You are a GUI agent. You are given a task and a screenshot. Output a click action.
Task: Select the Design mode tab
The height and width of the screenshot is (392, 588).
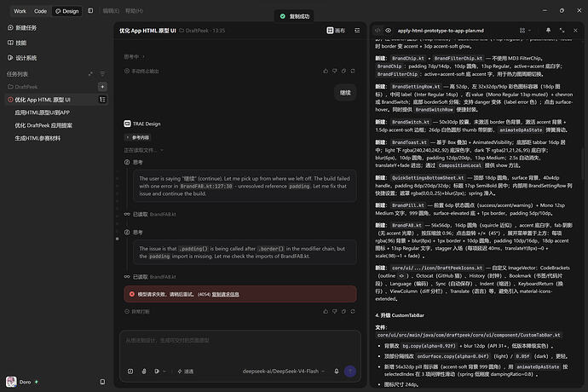(67, 11)
